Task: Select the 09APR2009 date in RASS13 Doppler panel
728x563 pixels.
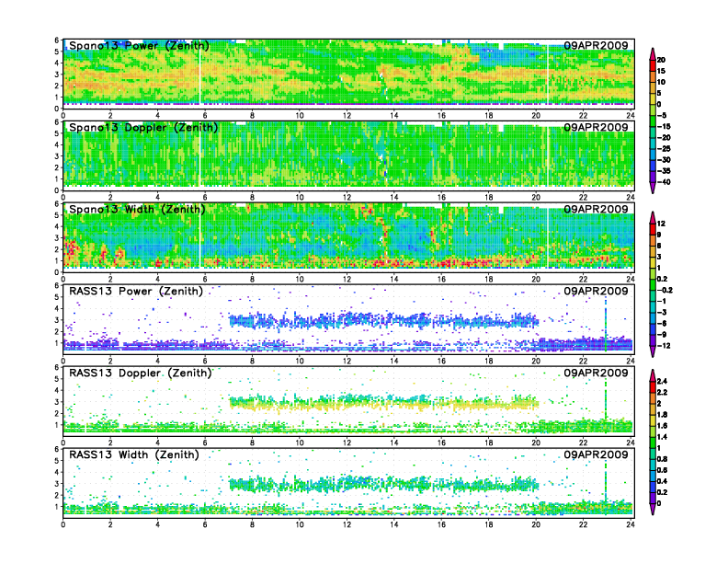Action: point(596,373)
